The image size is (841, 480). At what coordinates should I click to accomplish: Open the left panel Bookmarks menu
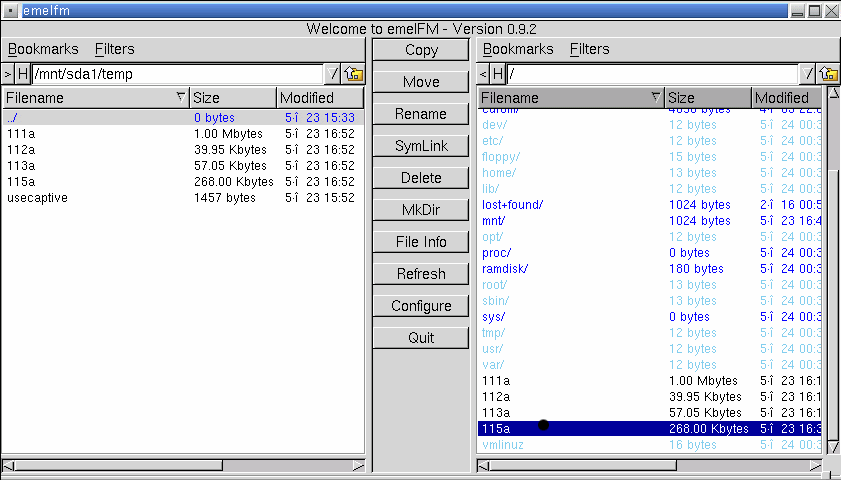43,49
